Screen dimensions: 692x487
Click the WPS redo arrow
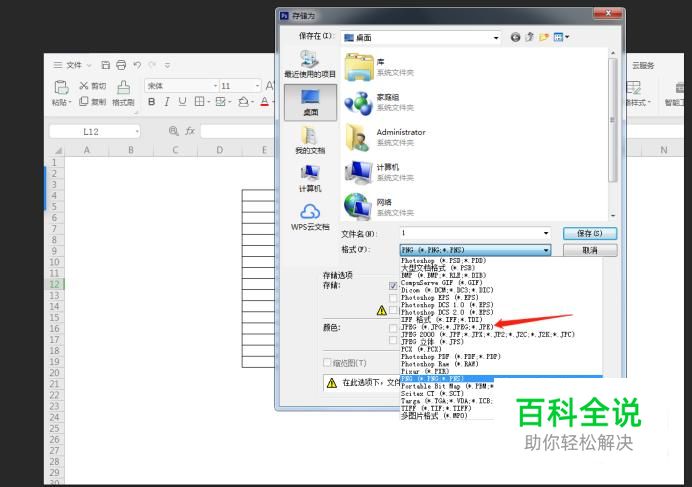pyautogui.click(x=152, y=65)
